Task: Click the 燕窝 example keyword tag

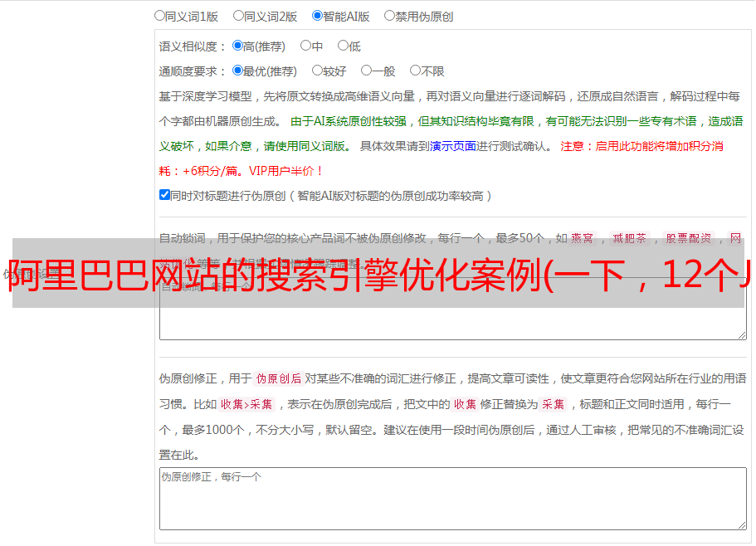Action: pos(583,238)
